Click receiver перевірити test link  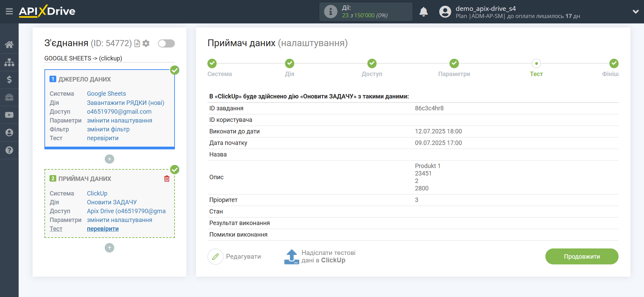click(103, 229)
